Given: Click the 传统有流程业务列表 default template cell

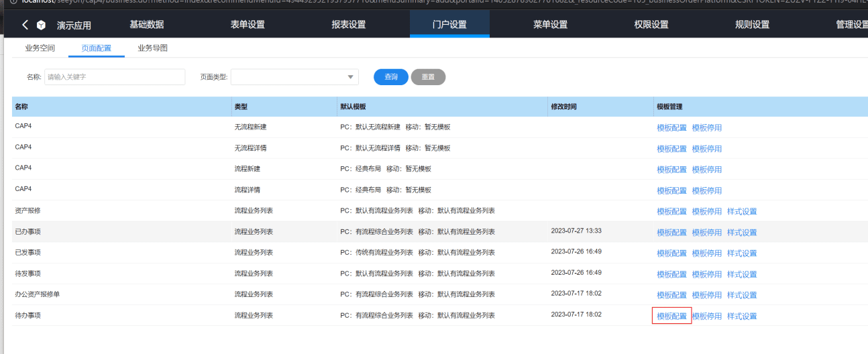Looking at the screenshot, I should (x=417, y=252).
